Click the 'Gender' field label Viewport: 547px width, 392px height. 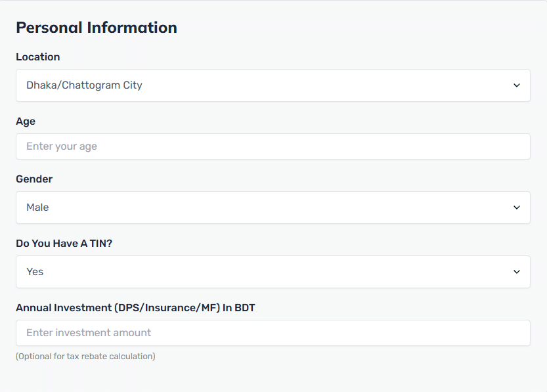click(x=34, y=179)
